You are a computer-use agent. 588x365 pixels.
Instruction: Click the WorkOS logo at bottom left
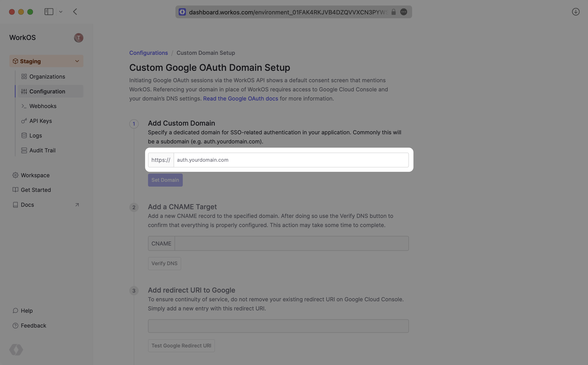pyautogui.click(x=16, y=349)
